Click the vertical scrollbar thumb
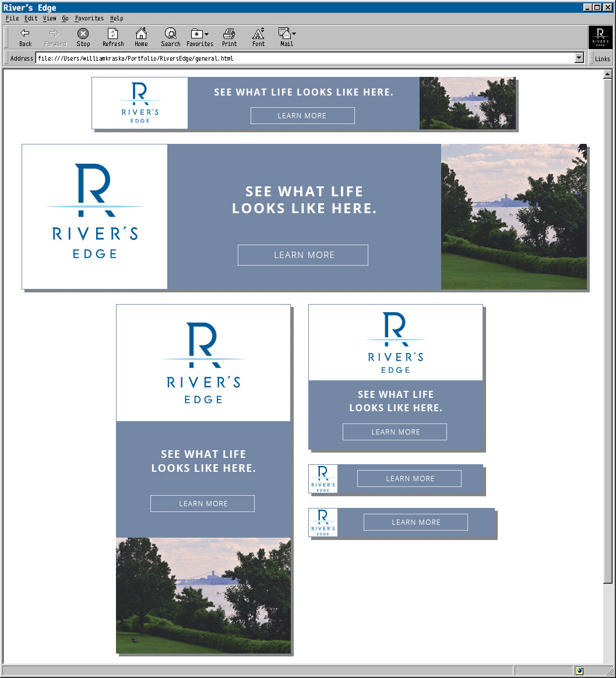Screen dimensions: 616x678 click(x=607, y=331)
